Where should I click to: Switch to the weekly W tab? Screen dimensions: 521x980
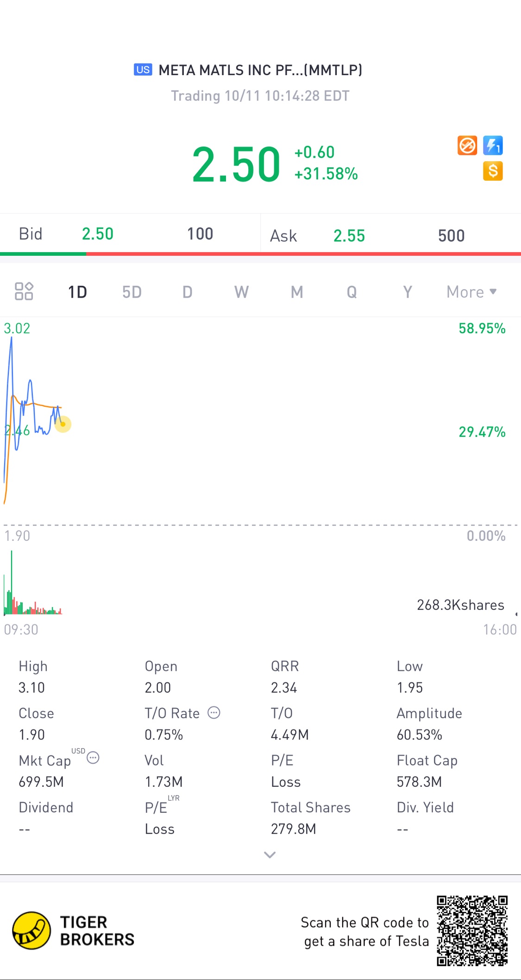(x=241, y=292)
